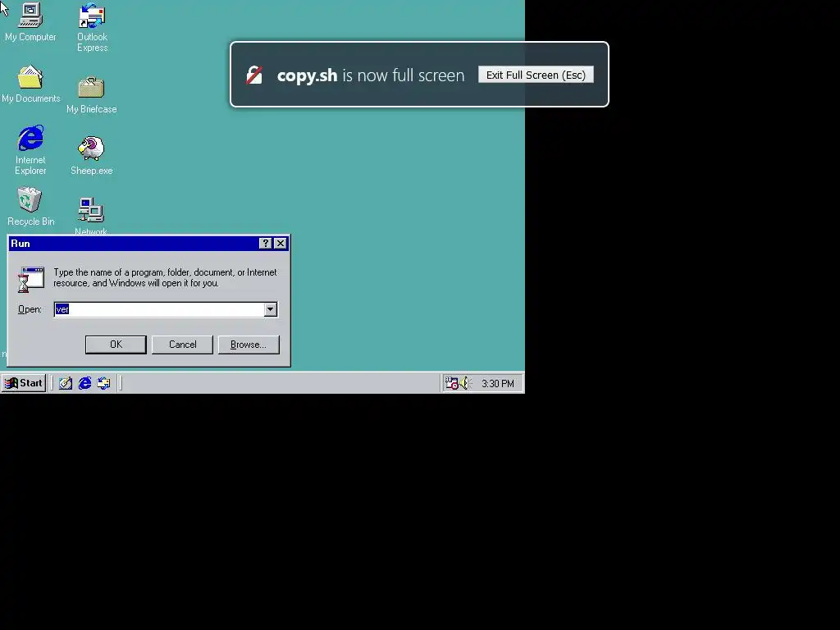Viewport: 840px width, 630px height.
Task: Click Exit Full Screen (Esc) button
Action: pos(536,75)
